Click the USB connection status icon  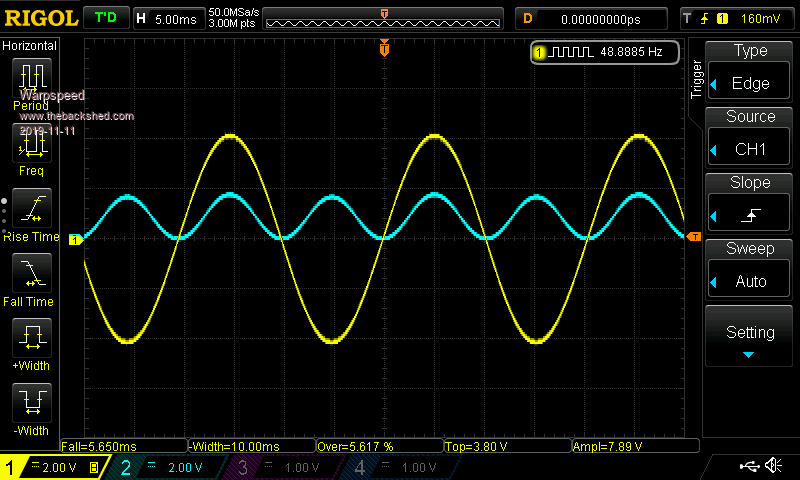[x=748, y=466]
